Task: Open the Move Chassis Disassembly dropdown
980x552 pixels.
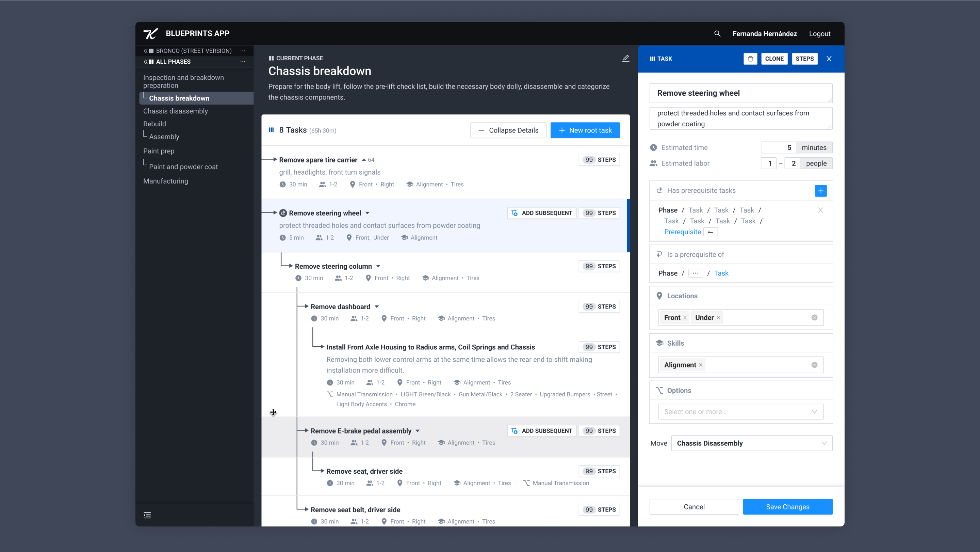Action: [751, 443]
